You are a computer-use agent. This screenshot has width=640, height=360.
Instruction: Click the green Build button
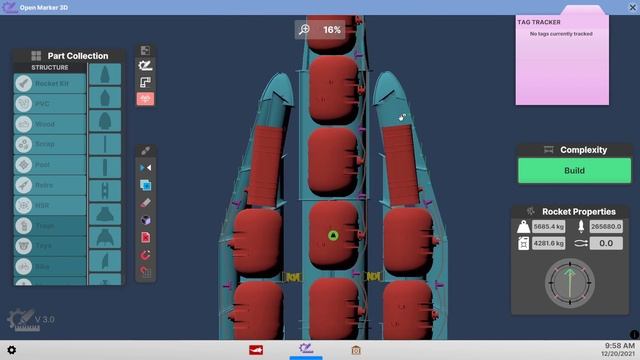tap(575, 171)
